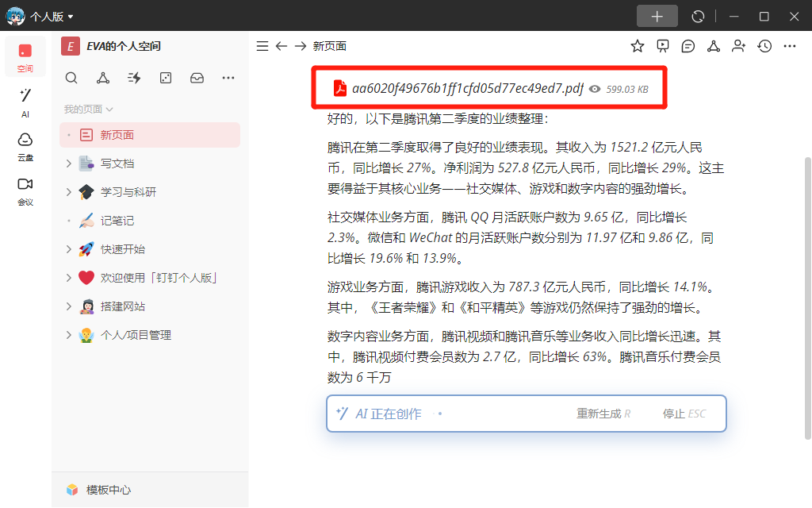
Task: Click the plus new tab button
Action: coord(657,17)
